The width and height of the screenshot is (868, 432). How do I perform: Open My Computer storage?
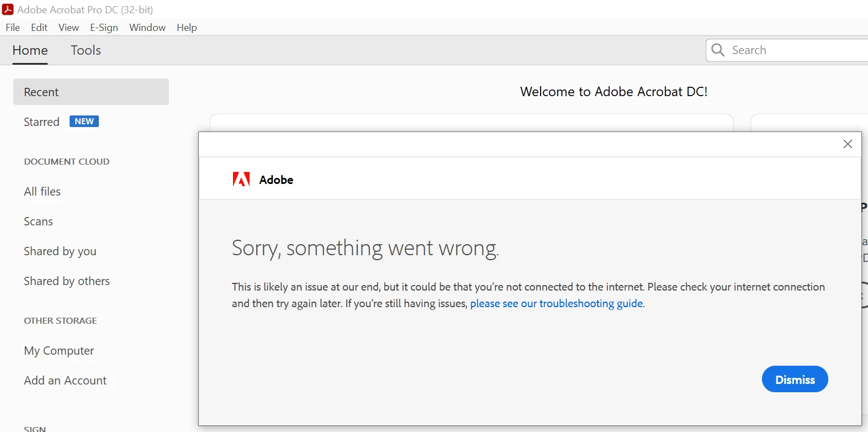point(59,351)
